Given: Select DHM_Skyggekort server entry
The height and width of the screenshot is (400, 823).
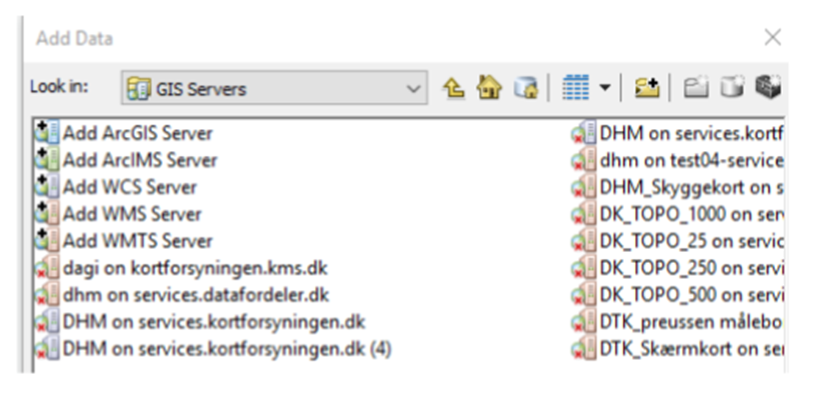Looking at the screenshot, I should point(677,187).
